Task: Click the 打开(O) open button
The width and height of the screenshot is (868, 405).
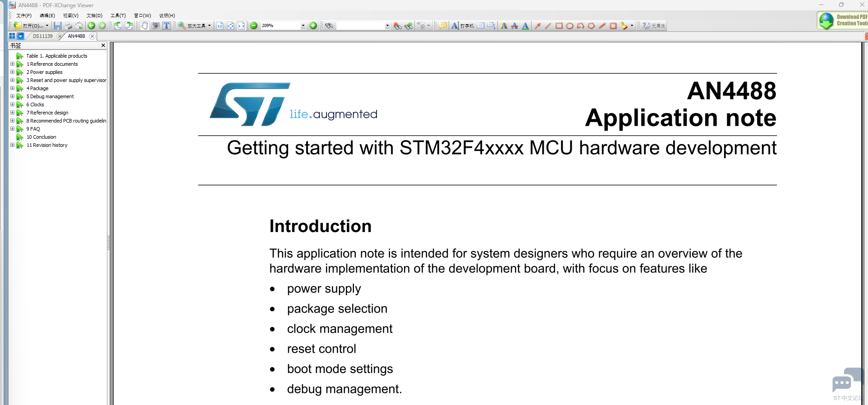Action: [x=29, y=26]
